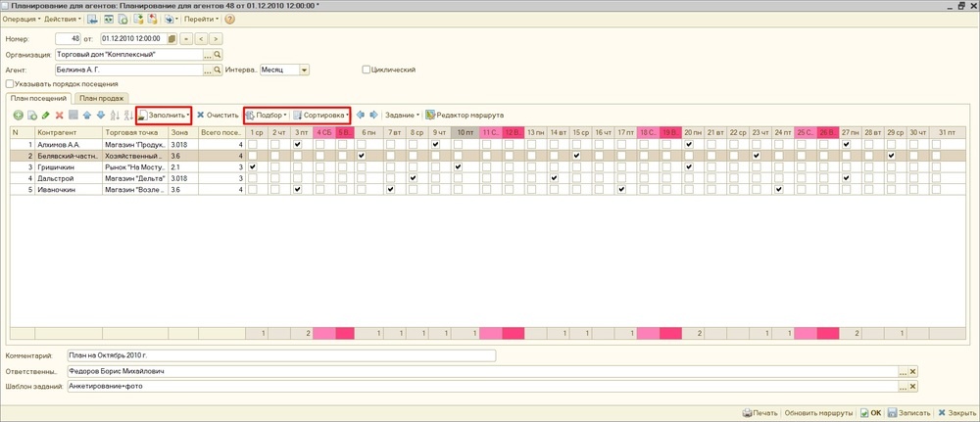Click the '=' button next to the date
The image size is (980, 422).
pyautogui.click(x=186, y=39)
